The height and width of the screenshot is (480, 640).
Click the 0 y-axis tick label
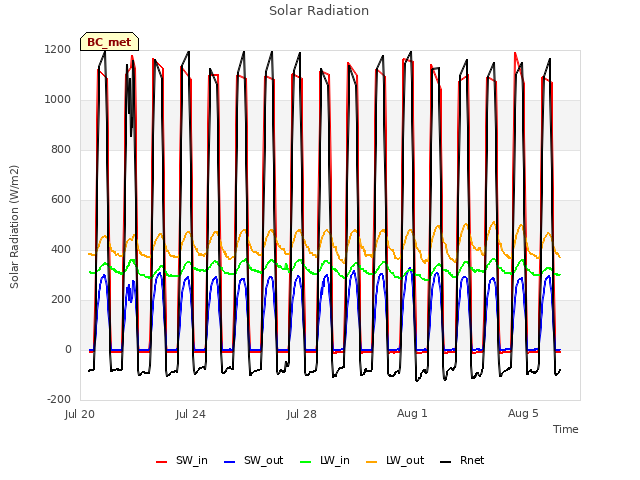pyautogui.click(x=68, y=349)
